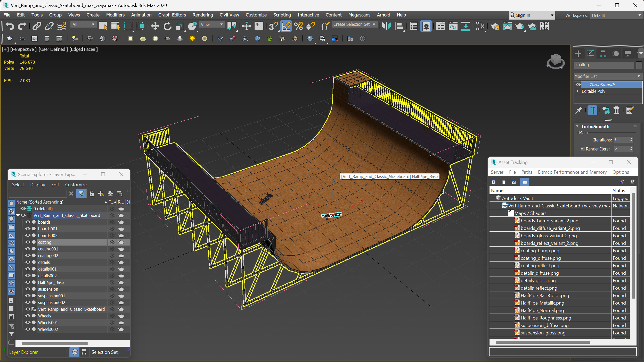Open the Display command panel tab
Image resolution: width=644 pixels, height=362 pixels.
[627, 54]
